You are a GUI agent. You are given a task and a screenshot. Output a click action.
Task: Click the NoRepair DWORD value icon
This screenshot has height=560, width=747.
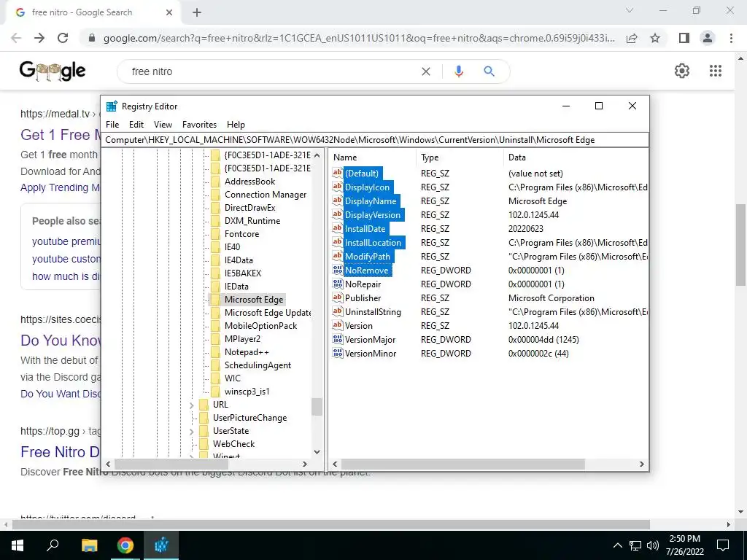[x=337, y=284]
